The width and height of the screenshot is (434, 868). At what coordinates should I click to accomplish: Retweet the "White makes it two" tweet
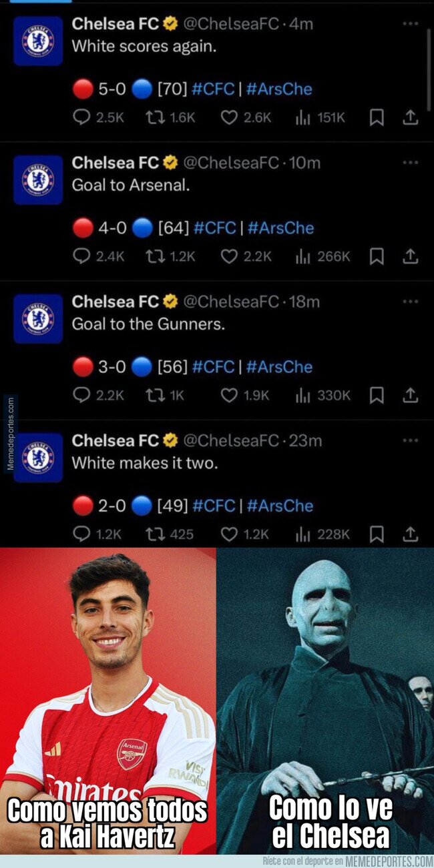[x=170, y=534]
